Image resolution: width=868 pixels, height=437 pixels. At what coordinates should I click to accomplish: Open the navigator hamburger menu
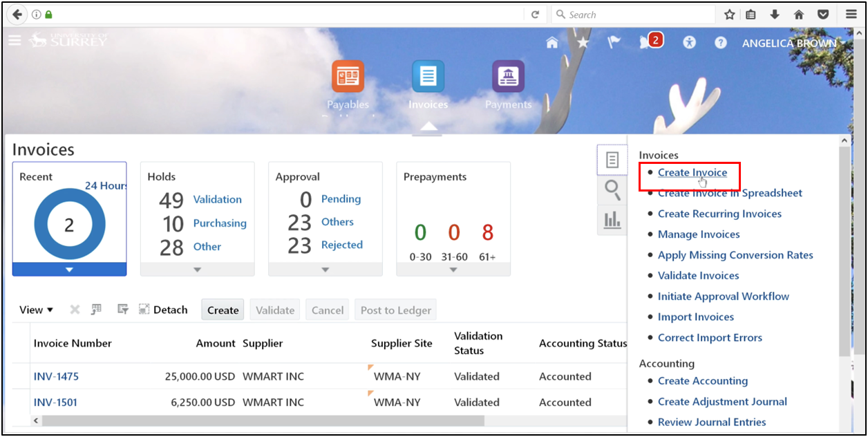coord(14,40)
